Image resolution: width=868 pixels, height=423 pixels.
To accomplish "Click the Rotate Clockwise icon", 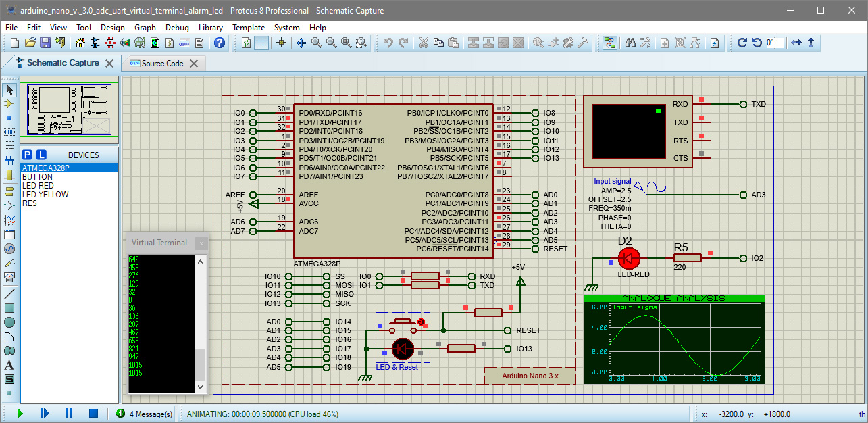I will click(742, 43).
